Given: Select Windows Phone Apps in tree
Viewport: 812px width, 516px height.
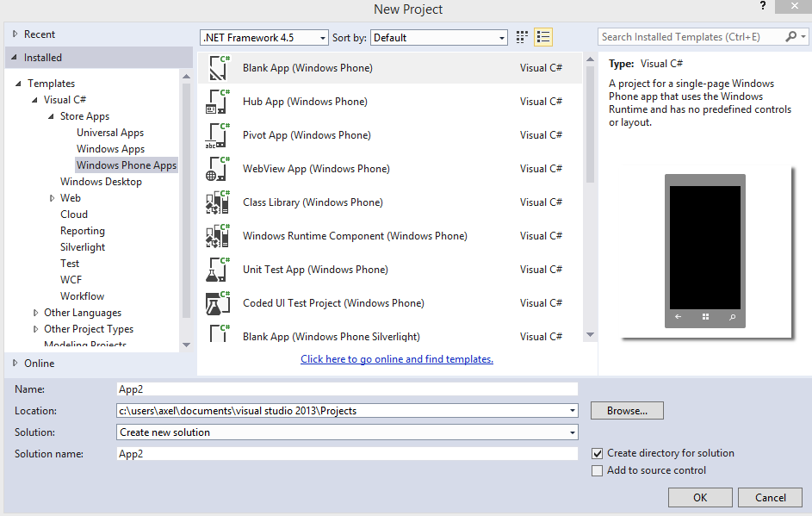Looking at the screenshot, I should click(127, 165).
